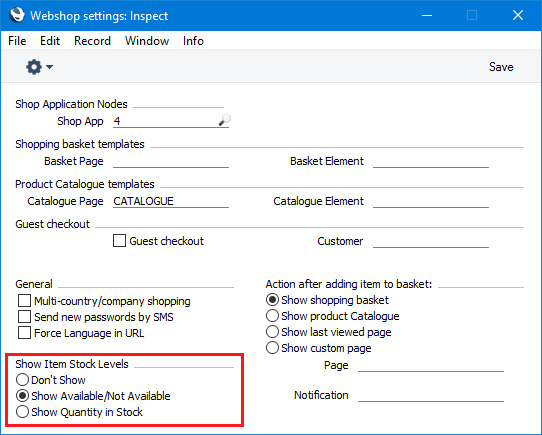Click the Catalogue Page field containing CATALOGUE
542x435 pixels.
[171, 201]
